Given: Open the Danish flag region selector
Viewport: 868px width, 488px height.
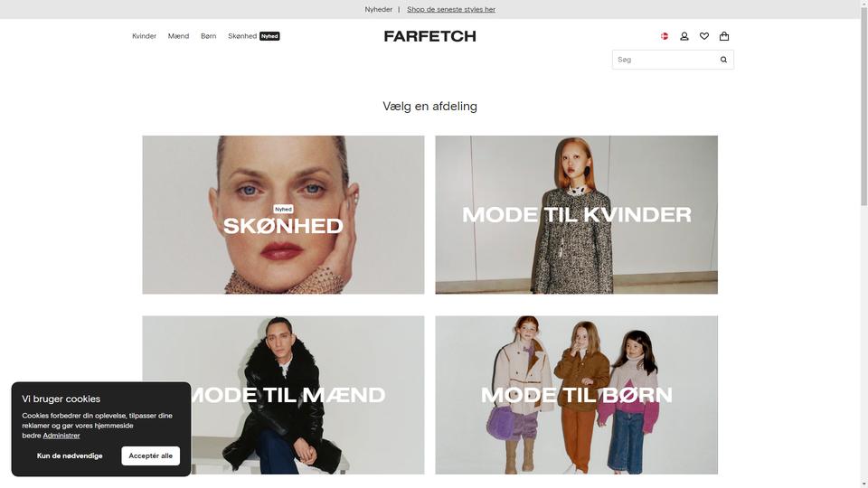Looking at the screenshot, I should coord(665,36).
